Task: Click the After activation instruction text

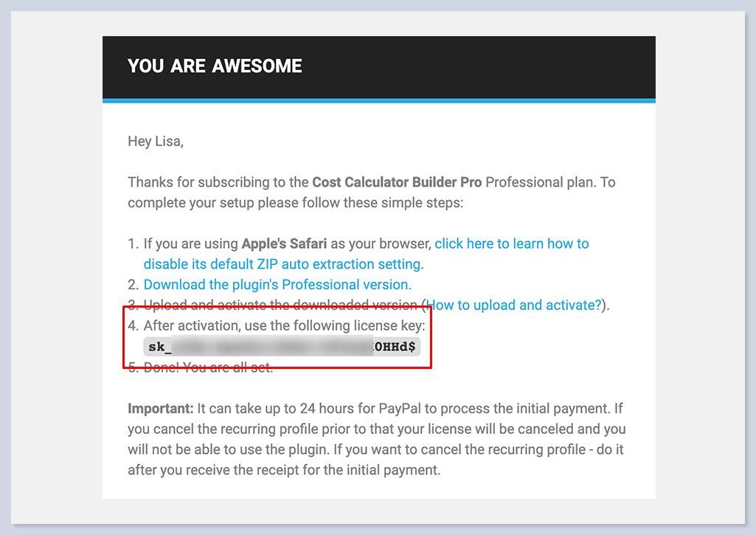Action: pos(284,325)
